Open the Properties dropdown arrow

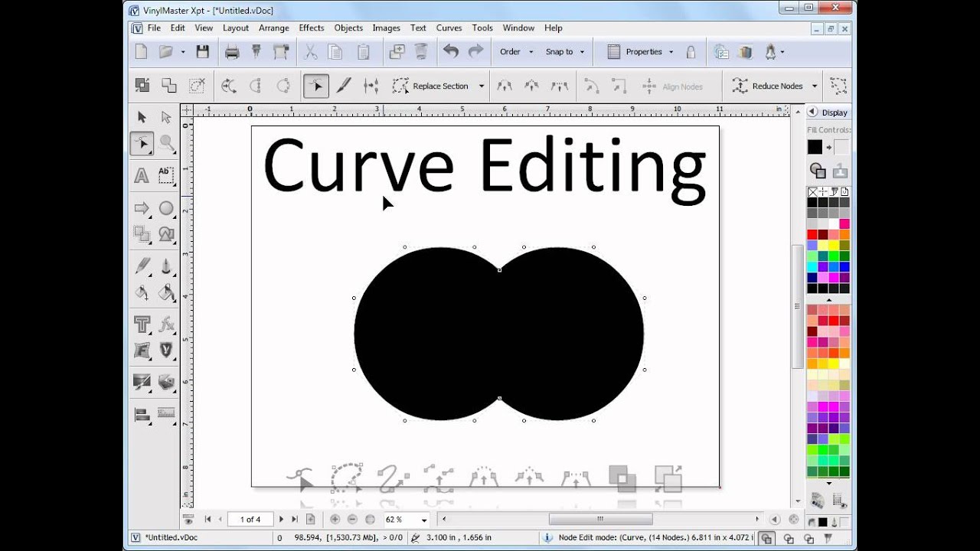click(x=671, y=52)
